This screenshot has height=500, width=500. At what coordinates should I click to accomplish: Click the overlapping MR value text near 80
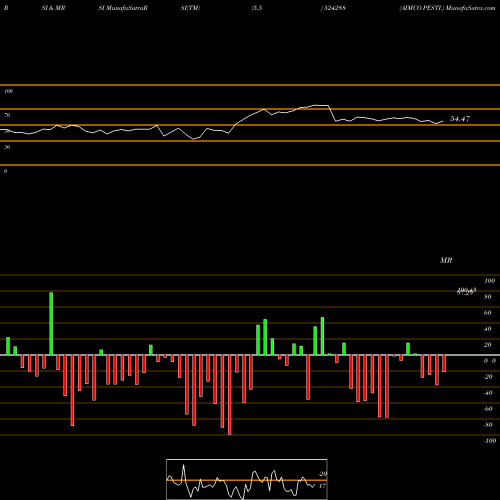tap(466, 291)
